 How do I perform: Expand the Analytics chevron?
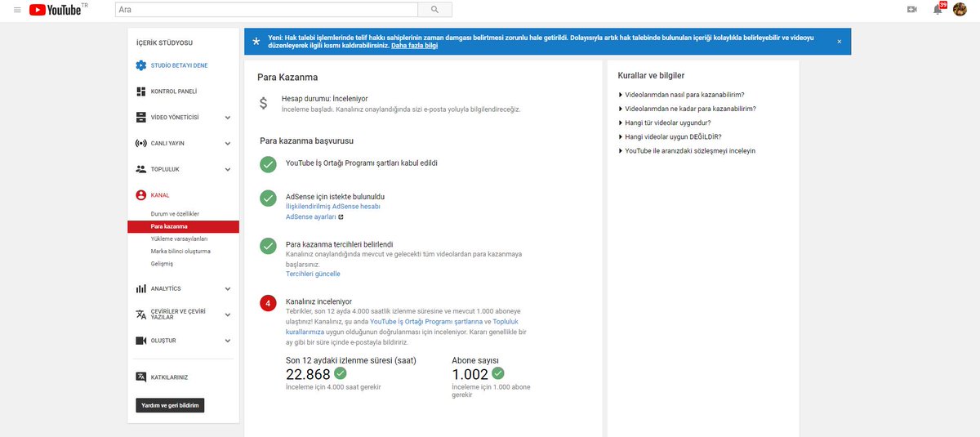228,288
